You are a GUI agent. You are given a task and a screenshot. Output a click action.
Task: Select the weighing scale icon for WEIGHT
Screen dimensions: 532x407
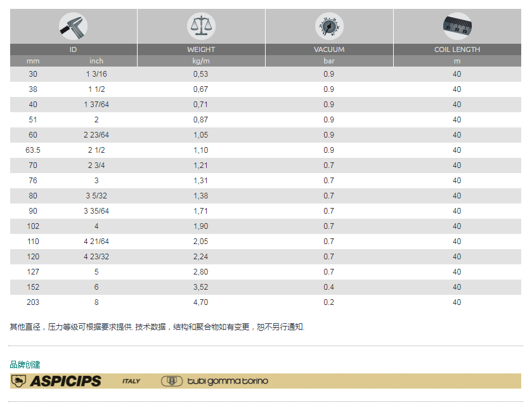(200, 24)
